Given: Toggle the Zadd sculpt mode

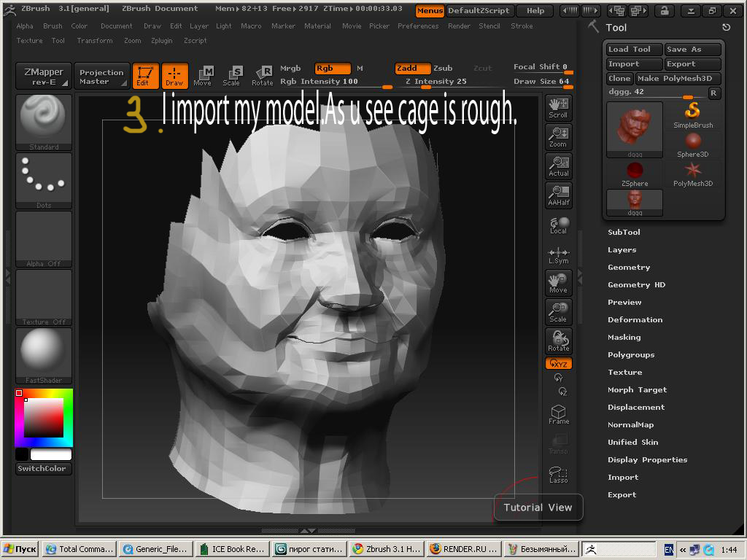Looking at the screenshot, I should (411, 69).
